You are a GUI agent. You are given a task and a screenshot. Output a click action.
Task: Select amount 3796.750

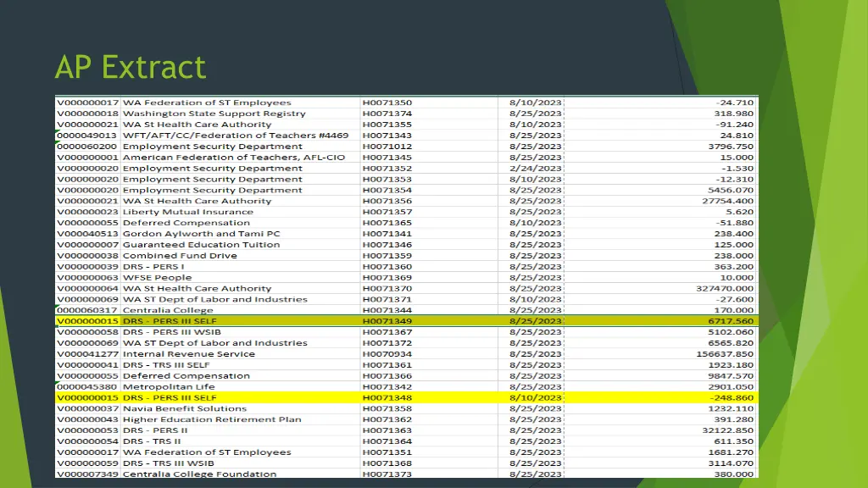click(731, 147)
